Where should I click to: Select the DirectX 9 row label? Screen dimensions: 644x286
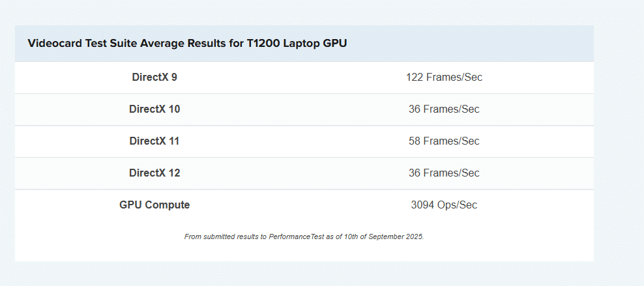[x=154, y=78]
